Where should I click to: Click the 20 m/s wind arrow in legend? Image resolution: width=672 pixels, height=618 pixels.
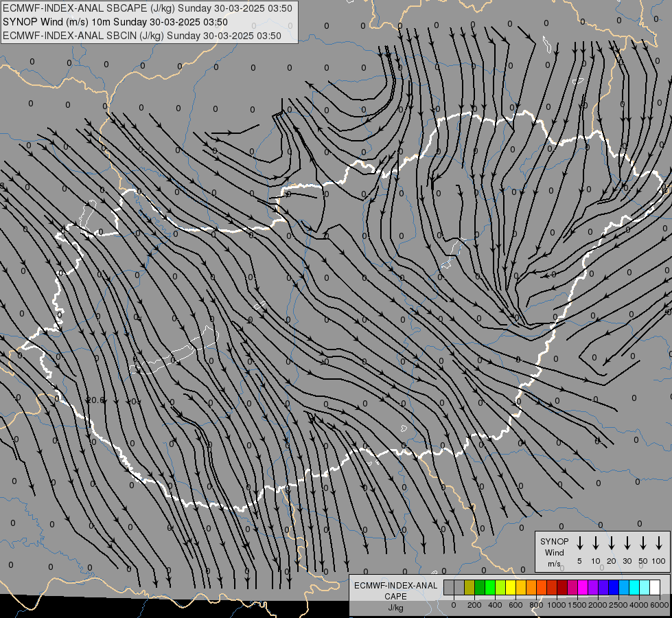[611, 543]
